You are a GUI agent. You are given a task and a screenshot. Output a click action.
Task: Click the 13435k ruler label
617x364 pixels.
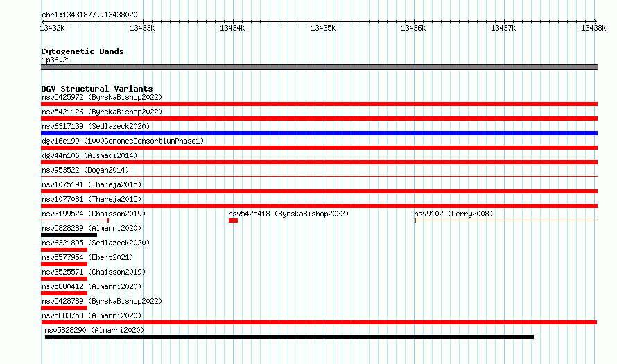click(x=323, y=28)
